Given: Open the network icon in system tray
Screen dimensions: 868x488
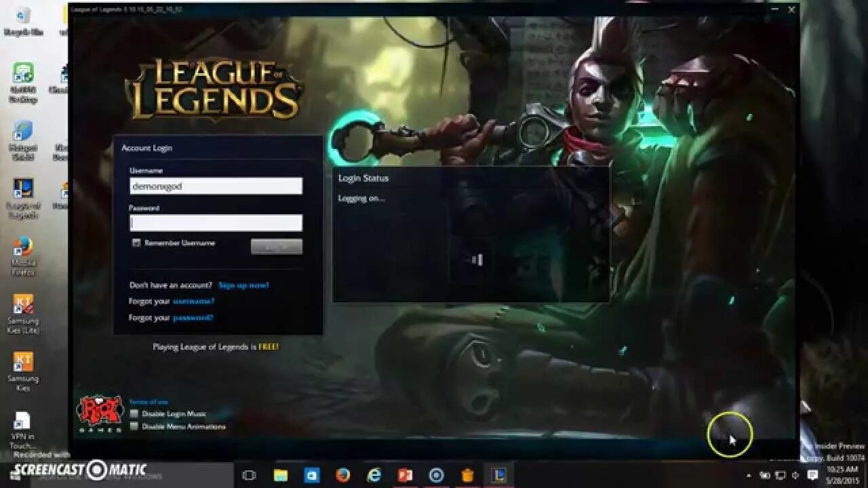Looking at the screenshot, I should click(781, 475).
